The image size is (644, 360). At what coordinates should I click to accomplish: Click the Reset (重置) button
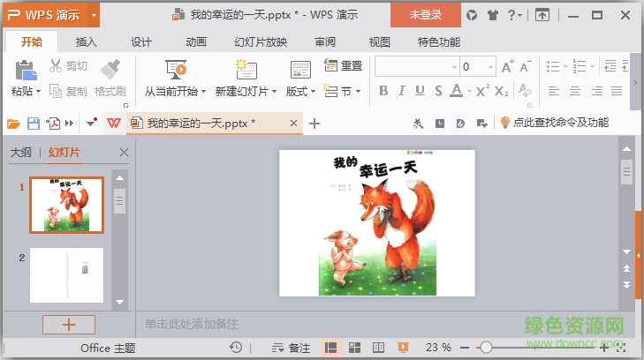coord(343,65)
